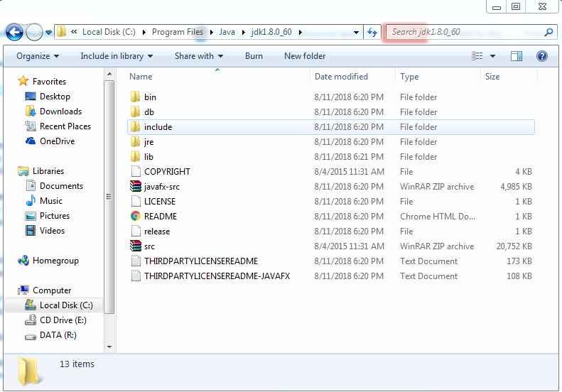This screenshot has height=392, width=562.
Task: Toggle the preview pane
Action: 516,56
